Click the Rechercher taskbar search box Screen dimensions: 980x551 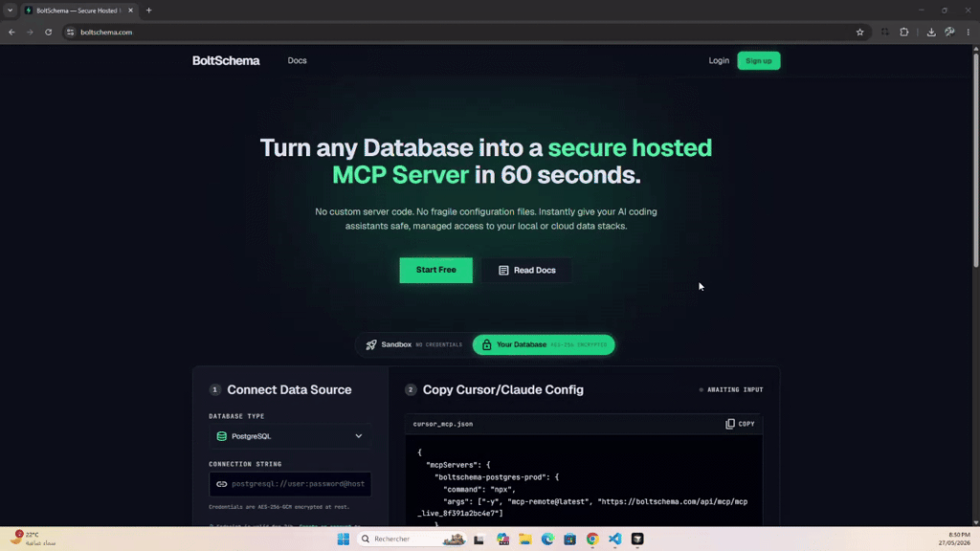(412, 539)
